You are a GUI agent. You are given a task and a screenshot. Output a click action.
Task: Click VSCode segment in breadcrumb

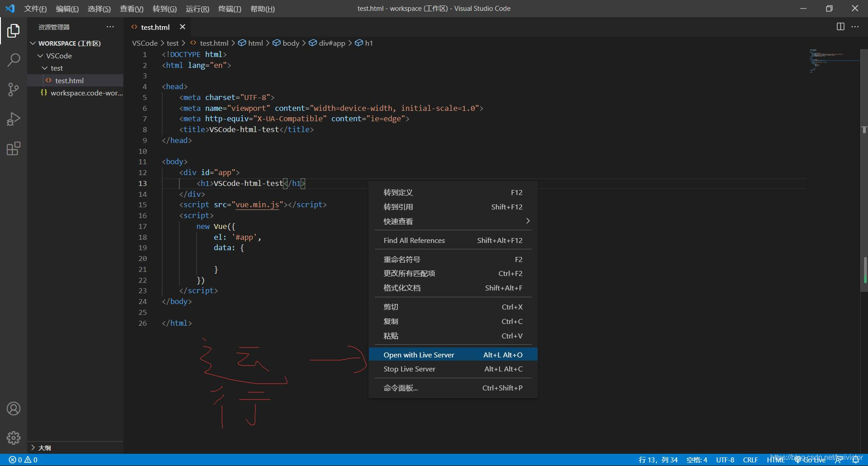[x=145, y=43]
